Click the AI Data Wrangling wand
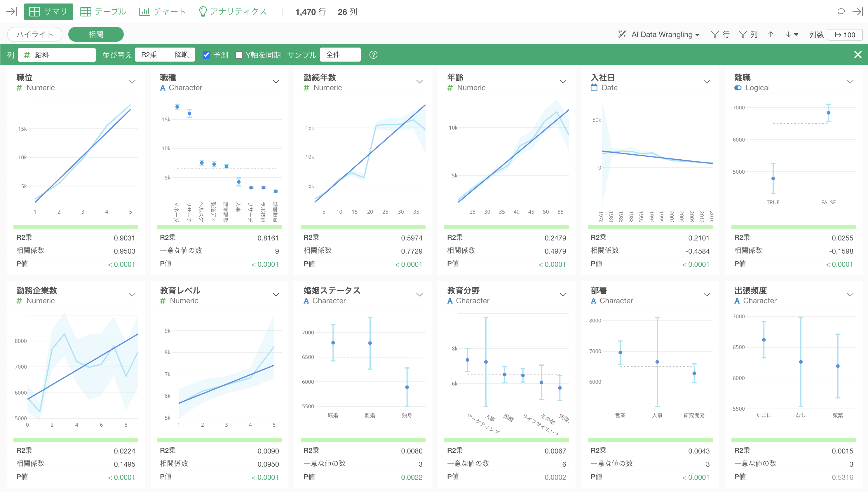868x492 pixels. (622, 34)
